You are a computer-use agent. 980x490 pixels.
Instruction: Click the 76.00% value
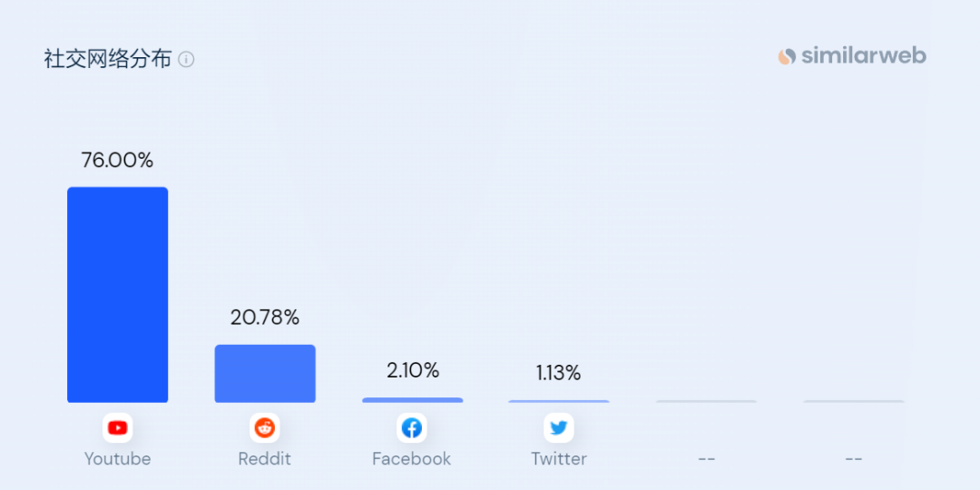[x=117, y=161]
